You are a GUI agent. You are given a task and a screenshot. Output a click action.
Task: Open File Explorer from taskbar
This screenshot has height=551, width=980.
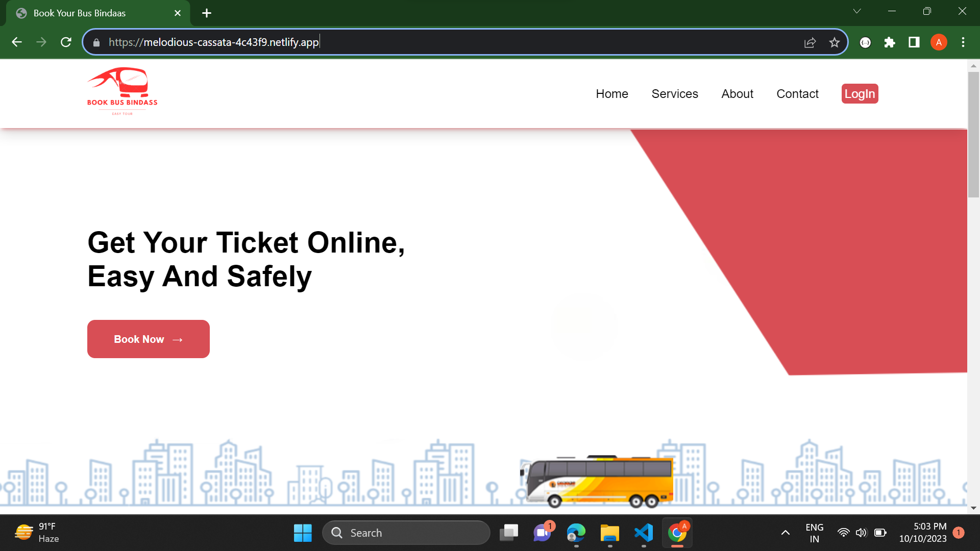(609, 533)
